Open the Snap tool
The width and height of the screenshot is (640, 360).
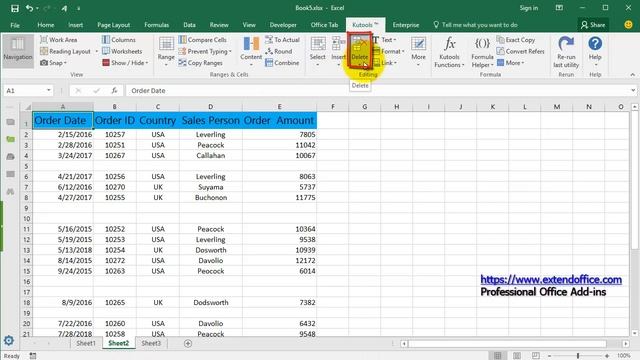(53, 63)
